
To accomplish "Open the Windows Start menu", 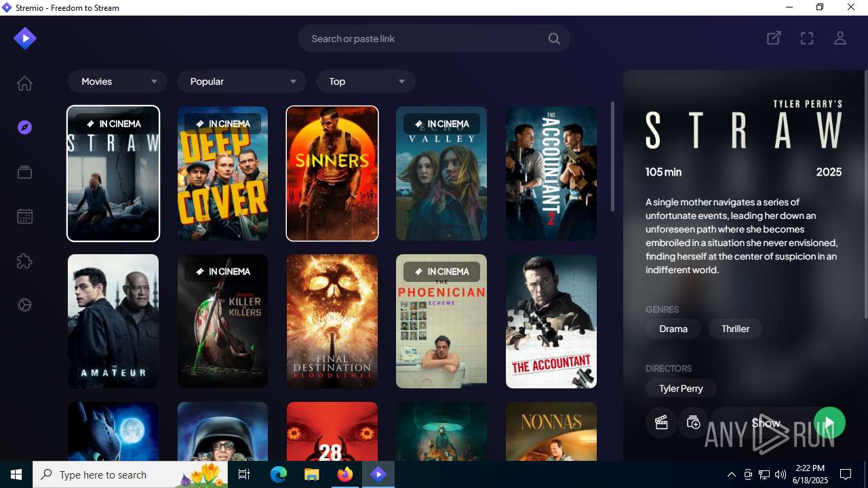I will click(x=16, y=474).
